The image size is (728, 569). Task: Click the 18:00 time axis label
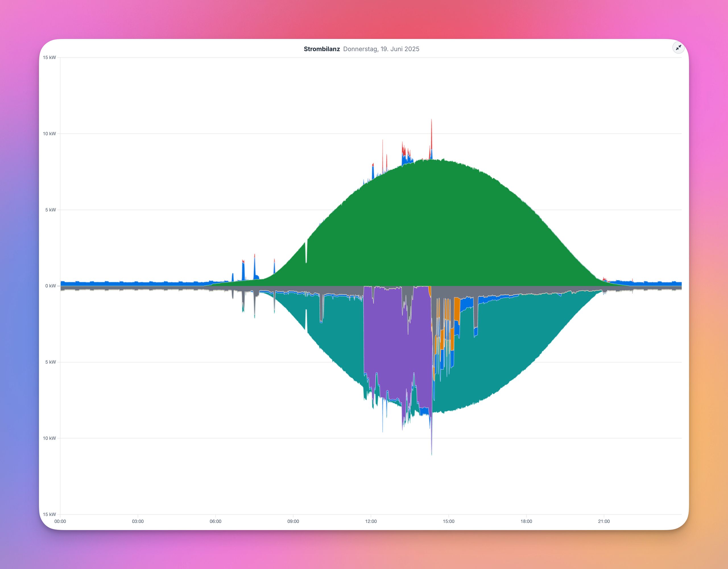tap(526, 521)
